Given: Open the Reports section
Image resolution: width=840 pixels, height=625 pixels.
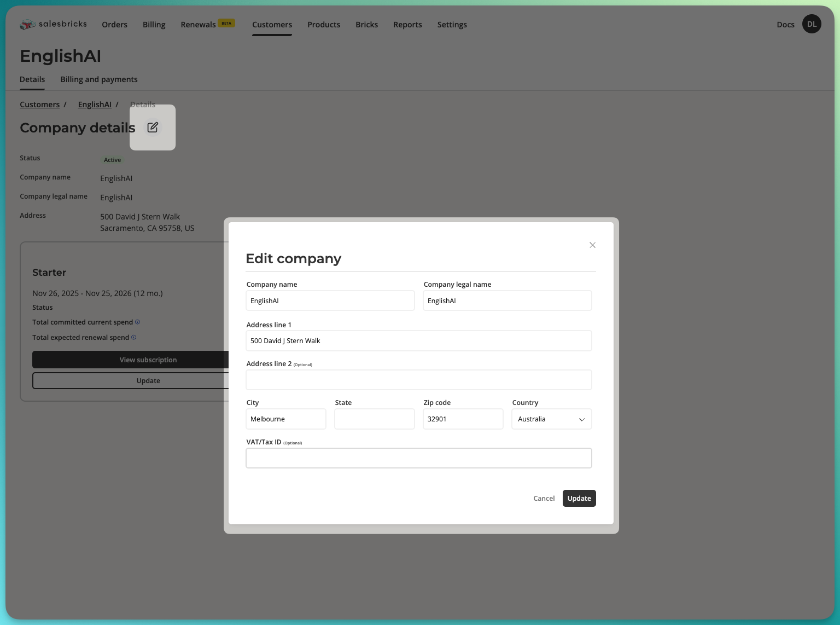Looking at the screenshot, I should tap(407, 25).
